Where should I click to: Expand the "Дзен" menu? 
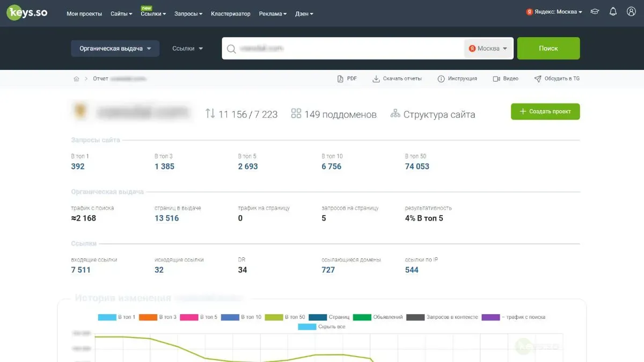[304, 14]
